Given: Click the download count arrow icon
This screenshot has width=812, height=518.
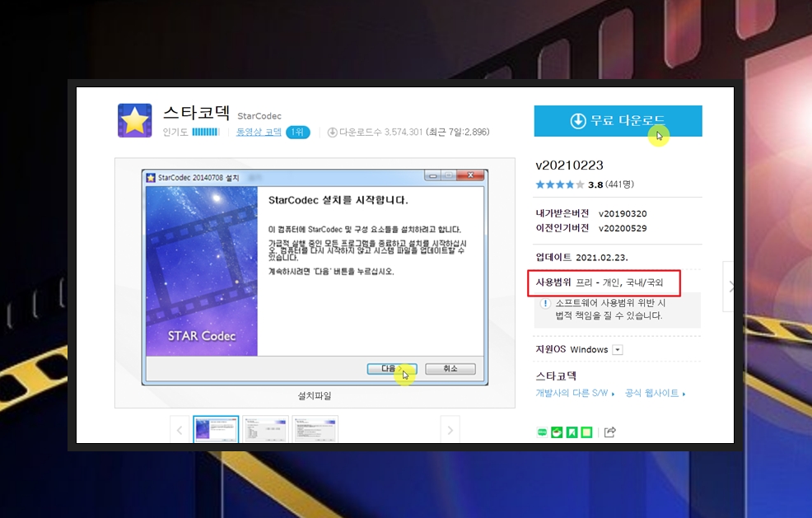Looking at the screenshot, I should point(333,132).
